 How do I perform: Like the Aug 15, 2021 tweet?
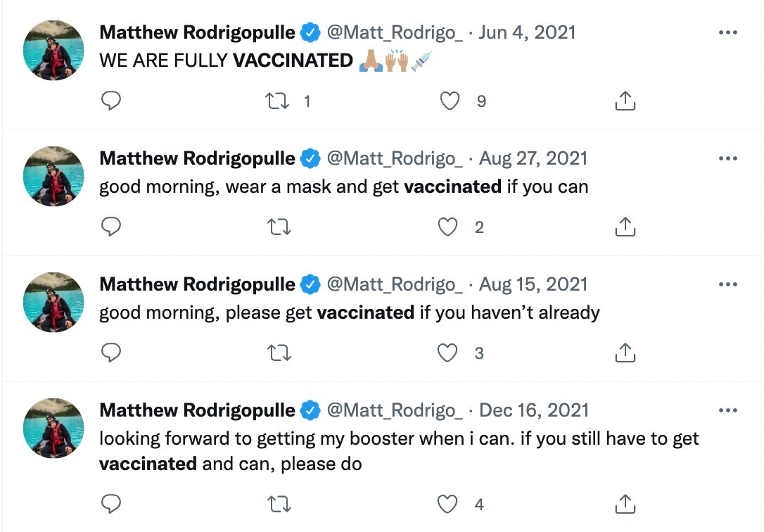[448, 353]
